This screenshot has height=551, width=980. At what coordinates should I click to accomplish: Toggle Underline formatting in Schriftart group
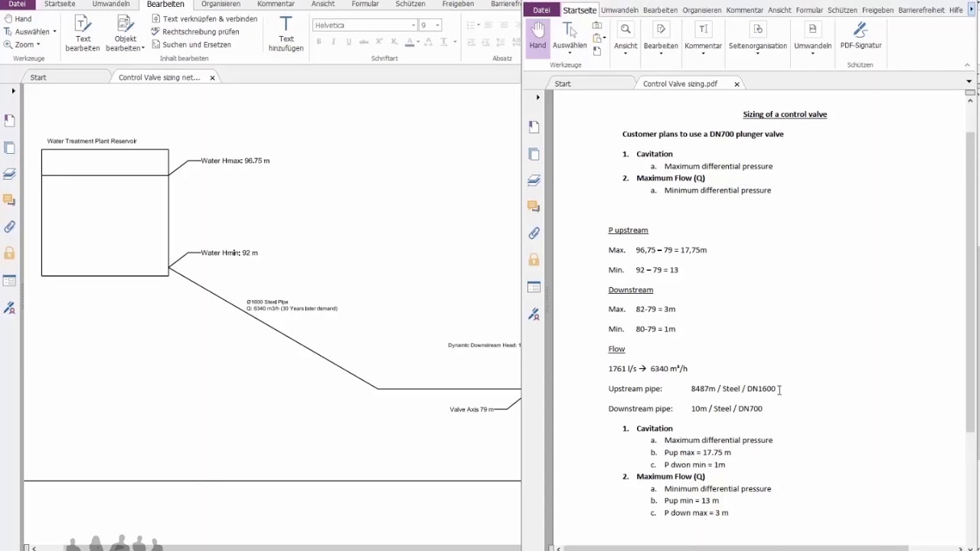349,41
